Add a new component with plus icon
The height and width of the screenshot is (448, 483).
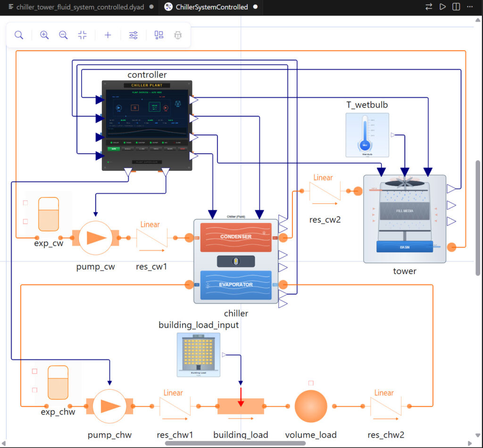click(108, 35)
